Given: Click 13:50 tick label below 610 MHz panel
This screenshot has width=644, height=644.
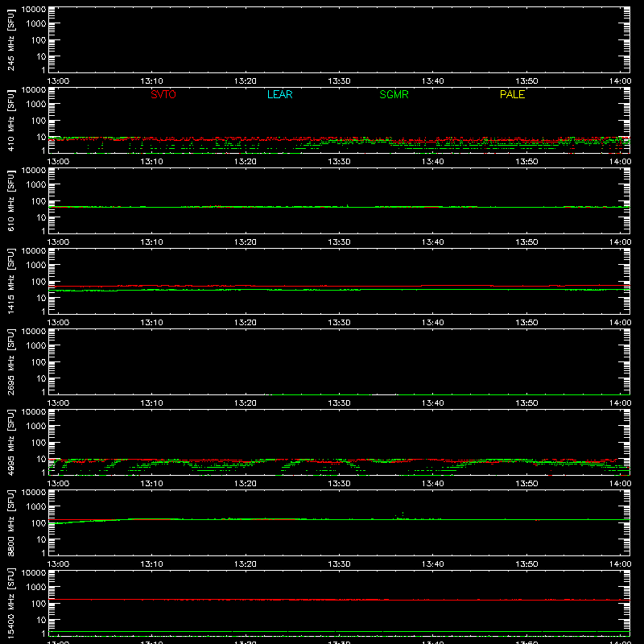Looking at the screenshot, I should 526,242.
